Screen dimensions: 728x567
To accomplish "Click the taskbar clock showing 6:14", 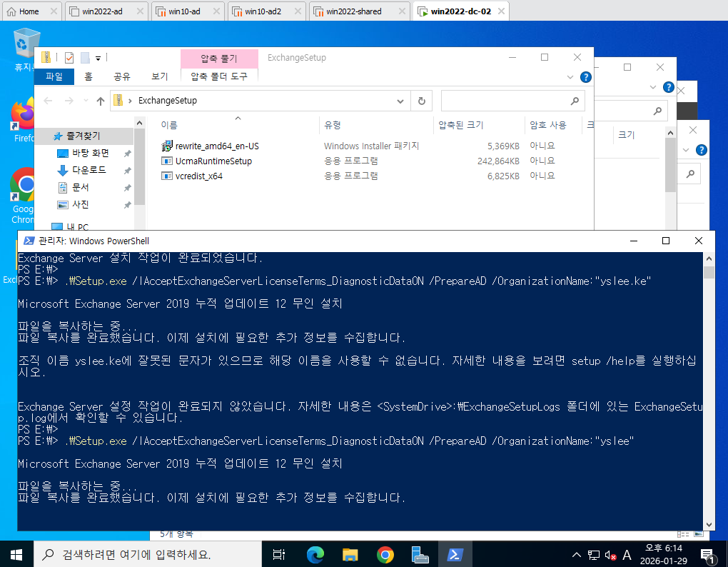I will pos(664,554).
